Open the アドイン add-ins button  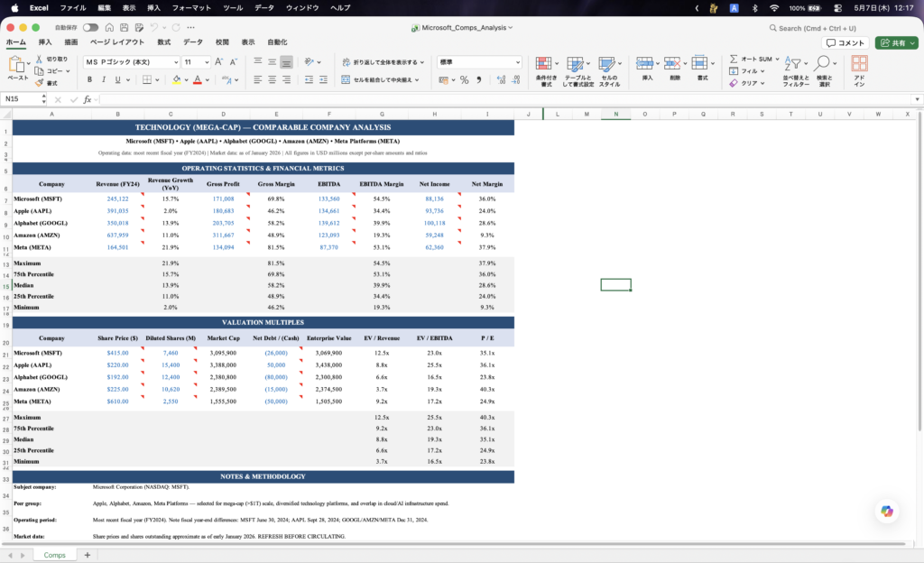click(x=859, y=71)
